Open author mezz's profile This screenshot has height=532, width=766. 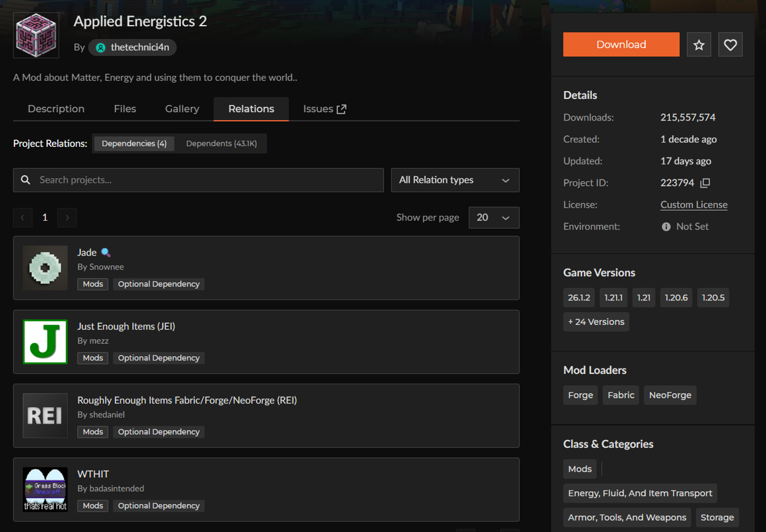coord(99,341)
